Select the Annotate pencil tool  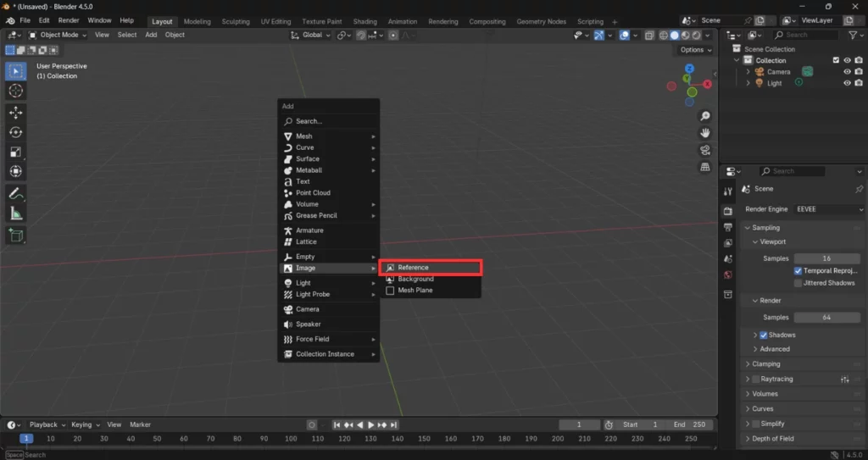pyautogui.click(x=16, y=193)
